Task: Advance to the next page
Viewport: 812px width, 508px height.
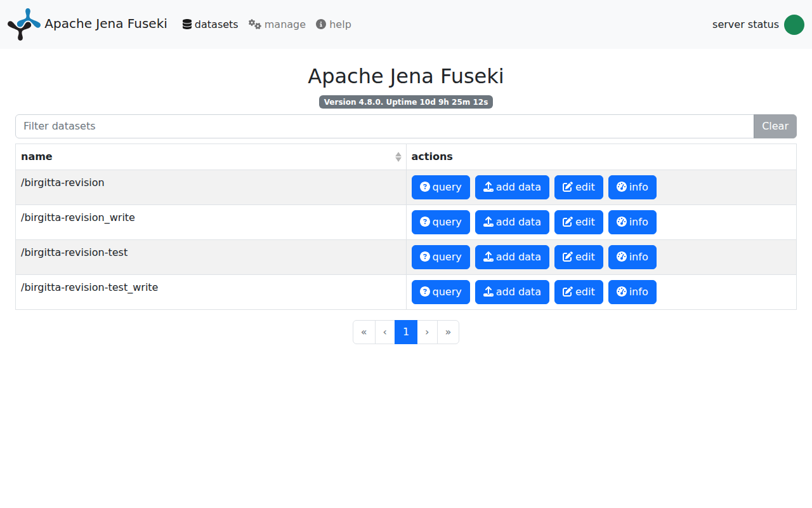Action: [427, 332]
